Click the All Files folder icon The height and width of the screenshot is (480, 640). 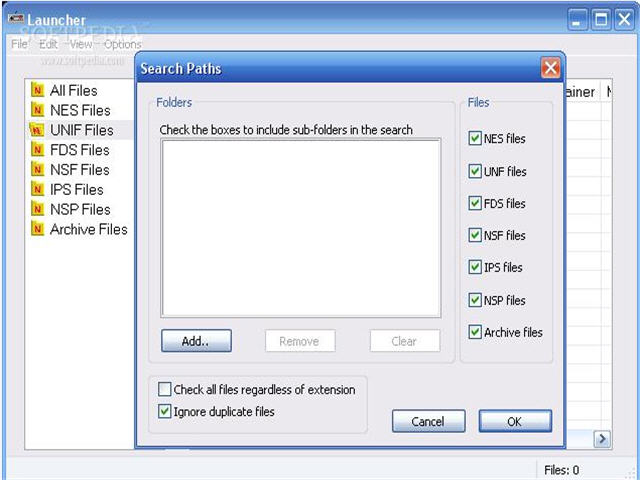click(37, 90)
